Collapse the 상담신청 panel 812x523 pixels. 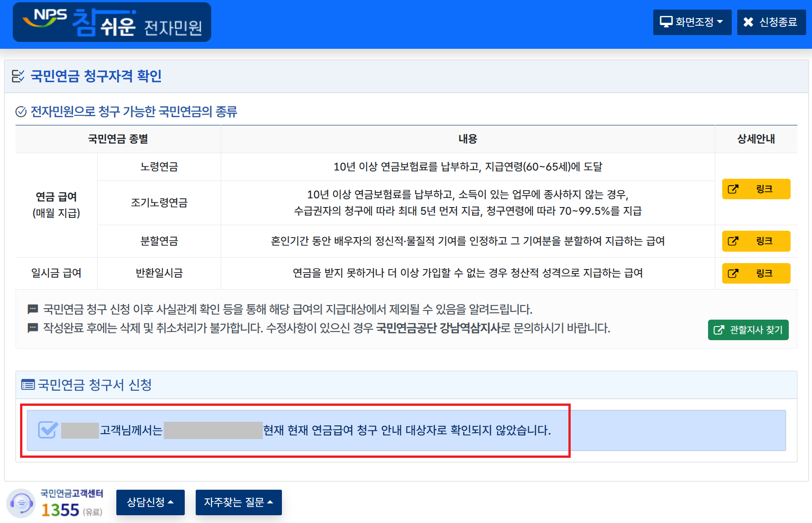(x=150, y=502)
